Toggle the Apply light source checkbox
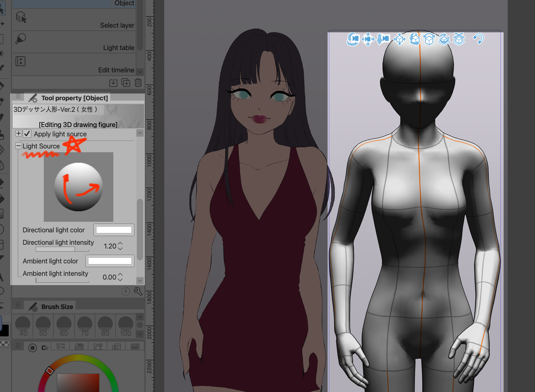 click(27, 134)
